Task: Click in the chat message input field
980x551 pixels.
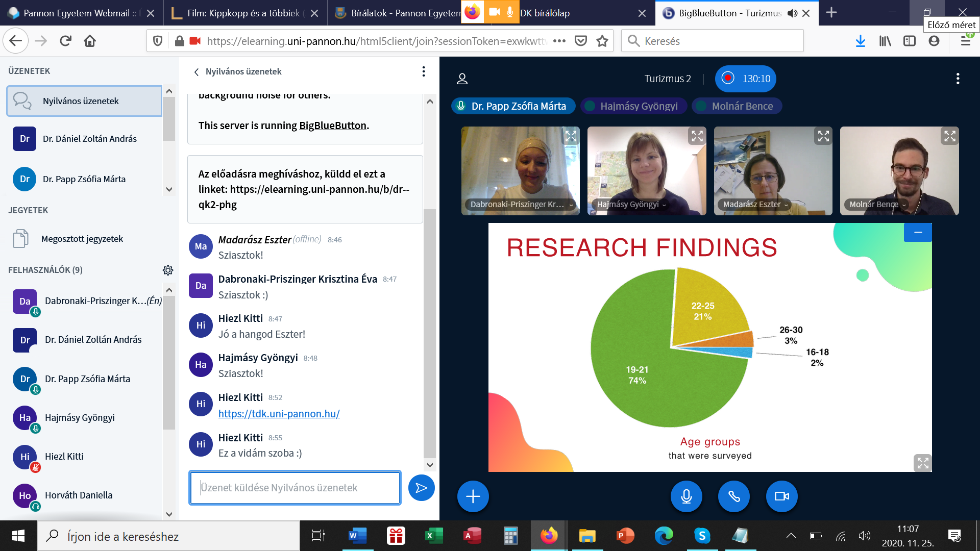Action: tap(295, 488)
